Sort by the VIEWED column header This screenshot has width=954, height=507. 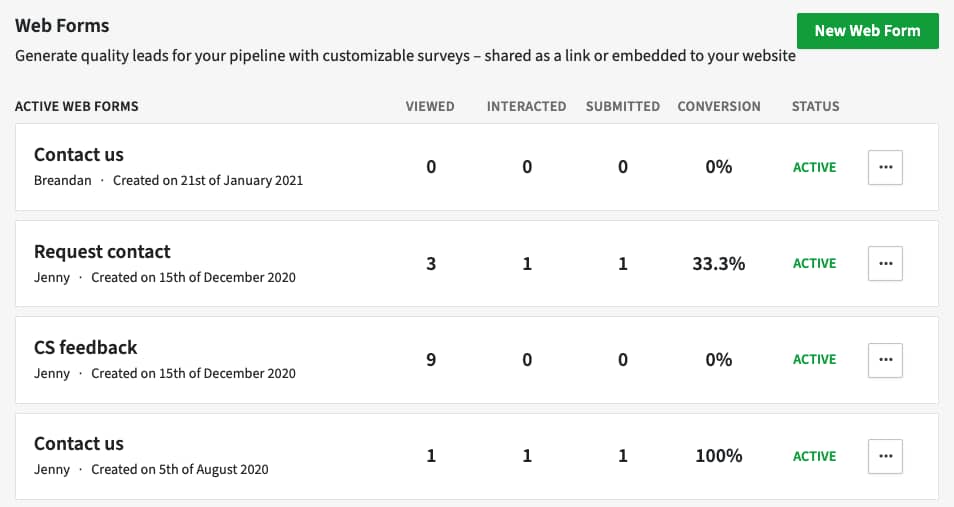430,107
